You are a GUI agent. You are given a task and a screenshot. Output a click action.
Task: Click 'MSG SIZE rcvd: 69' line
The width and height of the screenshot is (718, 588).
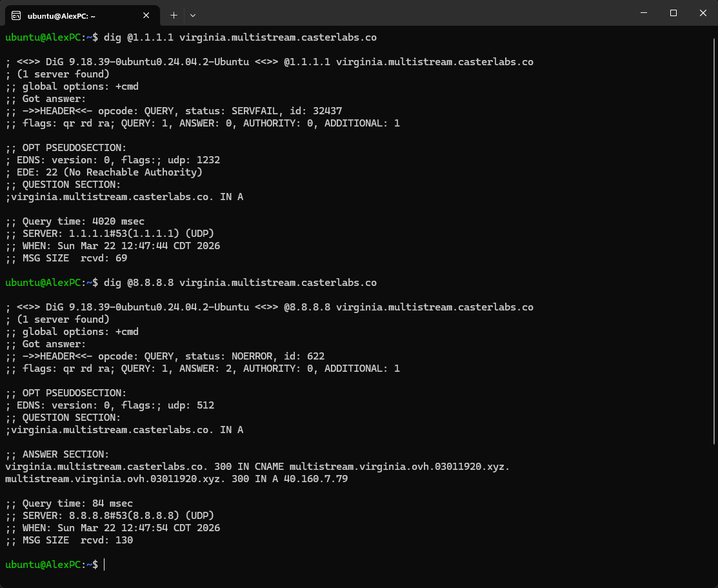pyautogui.click(x=66, y=258)
